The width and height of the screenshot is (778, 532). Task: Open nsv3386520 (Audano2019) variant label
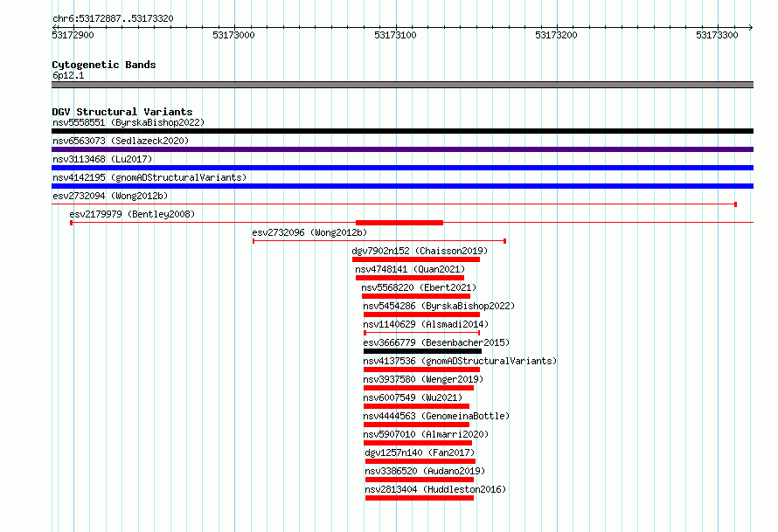click(x=425, y=471)
